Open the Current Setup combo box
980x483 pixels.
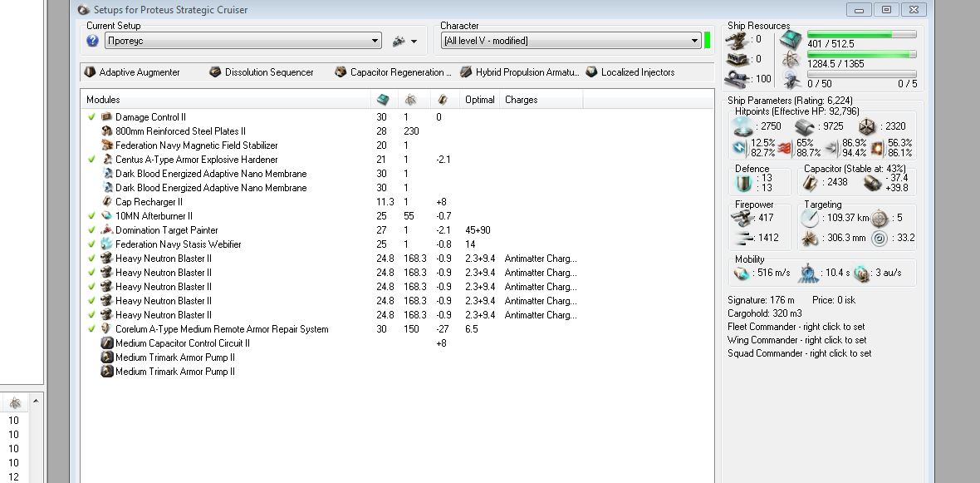[243, 41]
